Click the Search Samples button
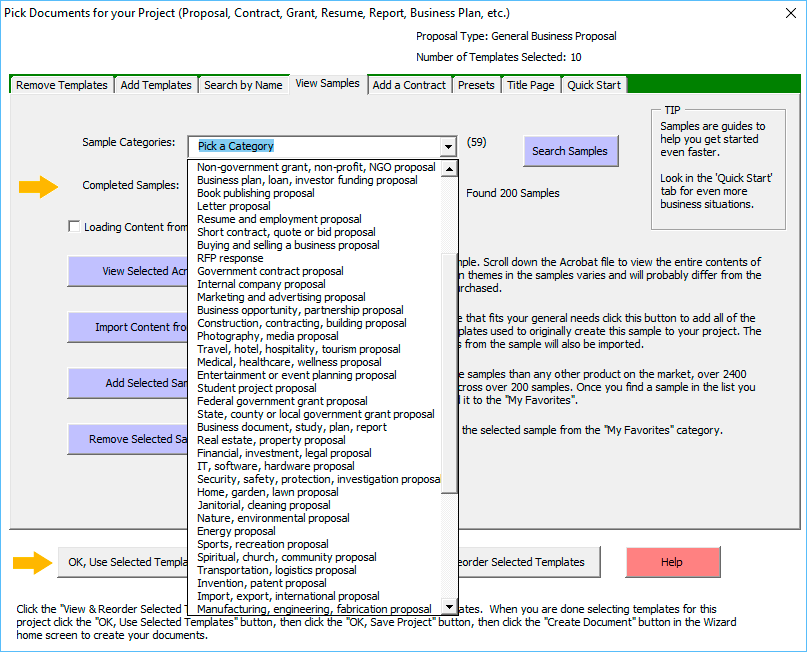Image resolution: width=807 pixels, height=652 pixels. pyautogui.click(x=570, y=151)
